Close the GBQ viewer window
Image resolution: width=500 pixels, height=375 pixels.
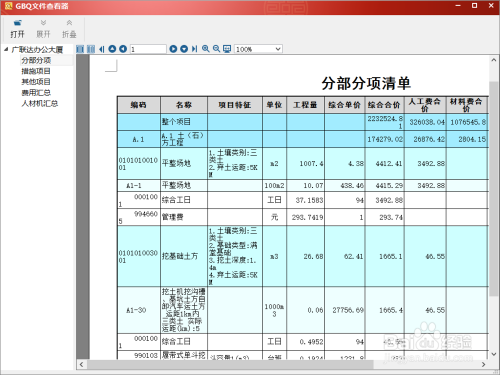click(491, 6)
